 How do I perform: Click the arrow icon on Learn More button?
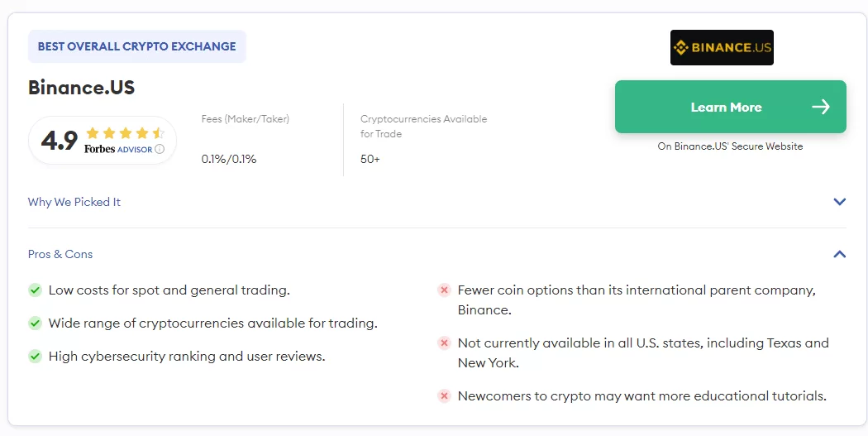[x=820, y=107]
